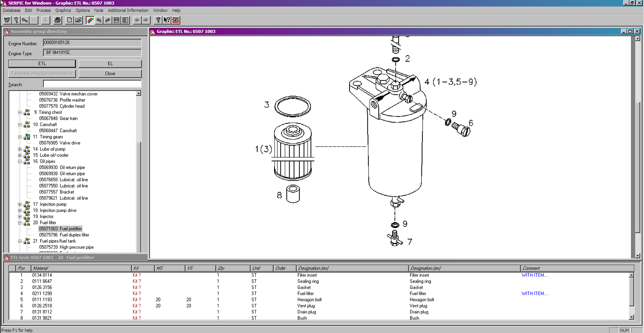Collapse the 16 Oil pipes group
644x333 pixels.
[x=20, y=161]
